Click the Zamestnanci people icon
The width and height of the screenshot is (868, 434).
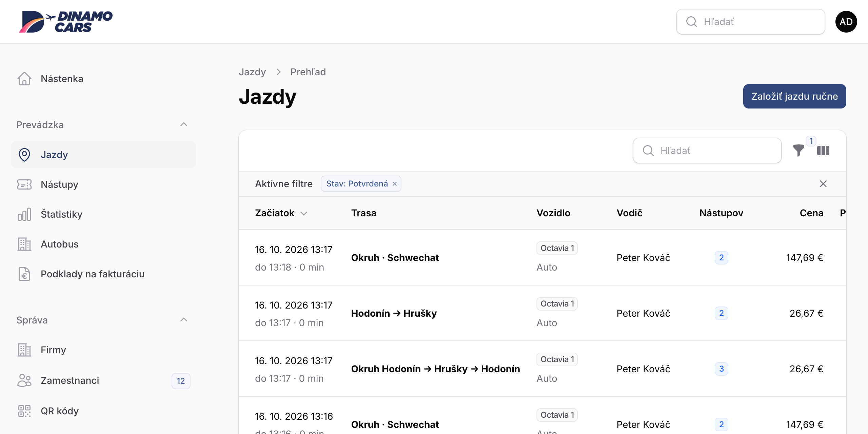pyautogui.click(x=24, y=380)
